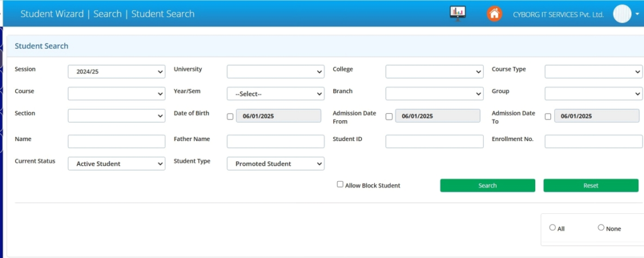The image size is (644, 258).
Task: Open the Student Type dropdown
Action: (x=275, y=164)
